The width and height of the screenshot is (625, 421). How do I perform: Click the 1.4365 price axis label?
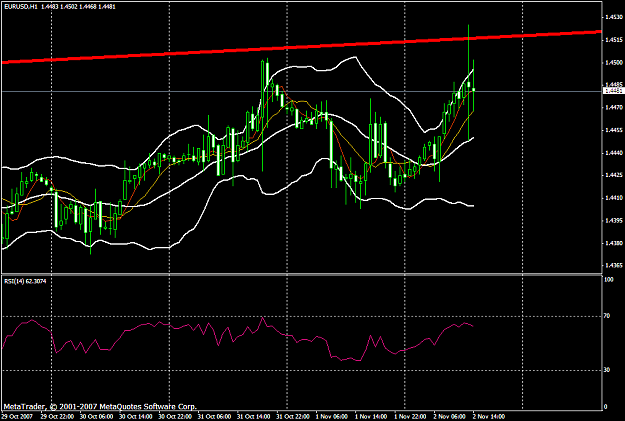pos(614,266)
